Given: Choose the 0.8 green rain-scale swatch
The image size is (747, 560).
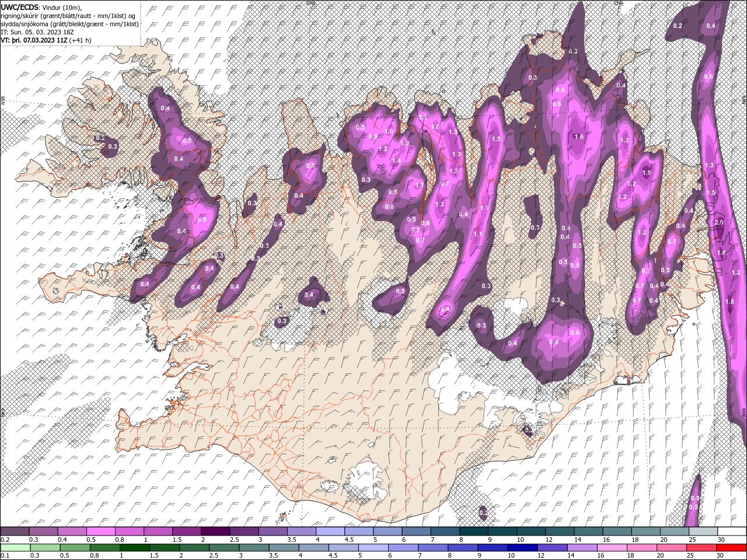Looking at the screenshot, I should pos(104,548).
